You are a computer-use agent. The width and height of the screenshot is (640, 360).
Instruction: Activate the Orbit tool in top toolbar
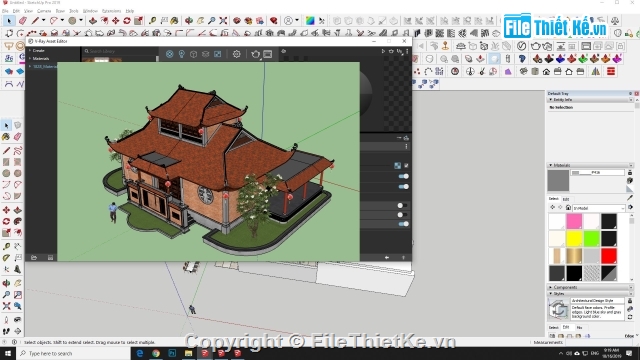coord(189,20)
